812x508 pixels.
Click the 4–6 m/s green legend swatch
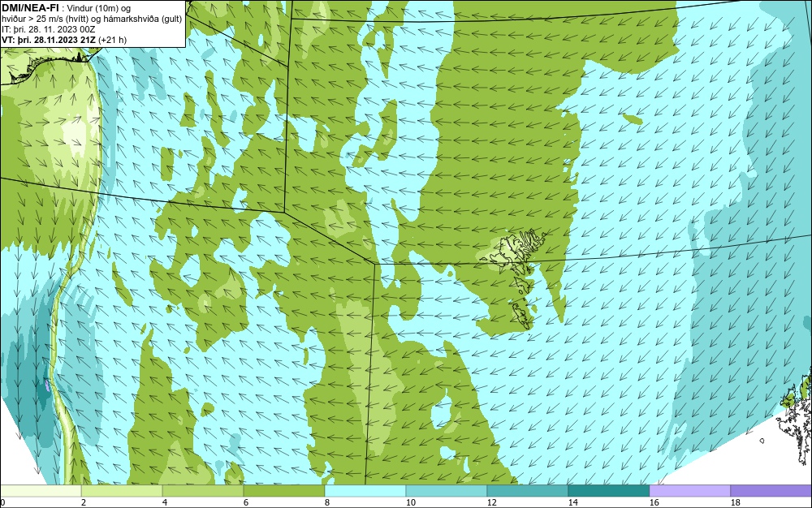pyautogui.click(x=203, y=490)
